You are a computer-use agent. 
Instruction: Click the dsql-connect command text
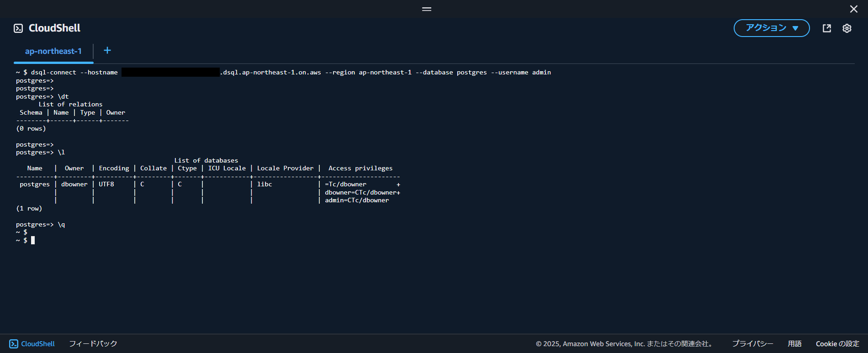tap(53, 72)
